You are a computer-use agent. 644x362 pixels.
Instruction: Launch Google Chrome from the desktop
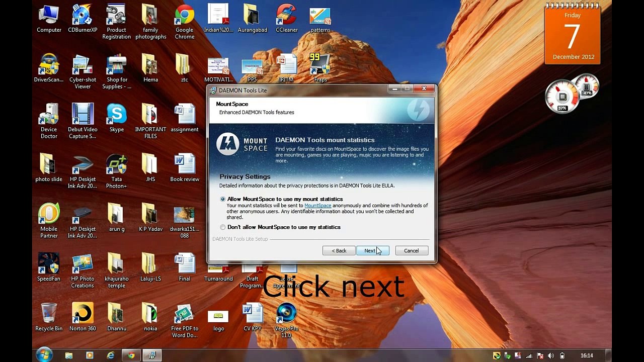185,22
